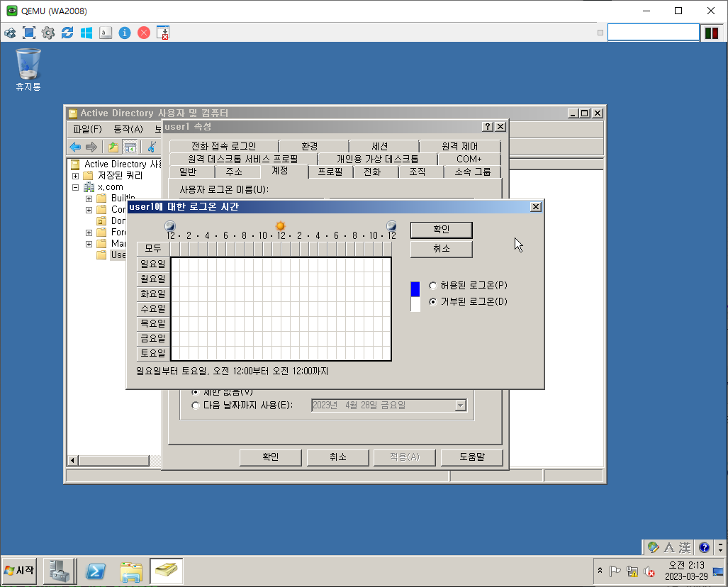Click the midnight moon icon at grid start
The width and height of the screenshot is (728, 587).
(170, 225)
